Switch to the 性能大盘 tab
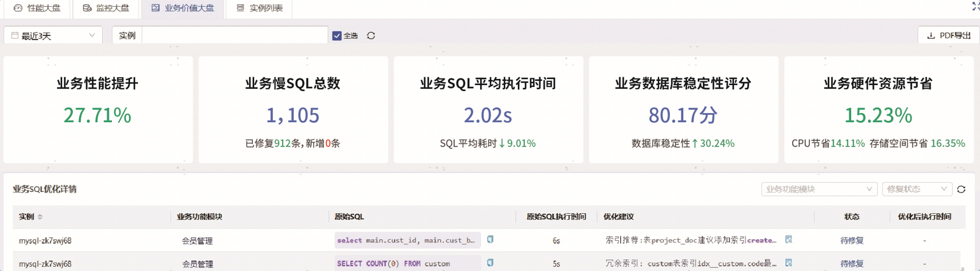Screen dimensions: 980x271 point(37,8)
